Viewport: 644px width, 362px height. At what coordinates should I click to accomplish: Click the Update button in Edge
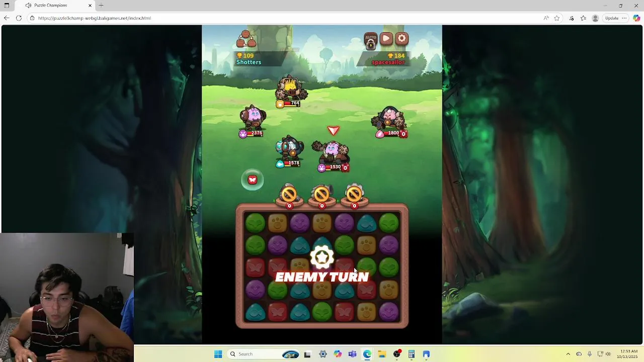point(612,18)
